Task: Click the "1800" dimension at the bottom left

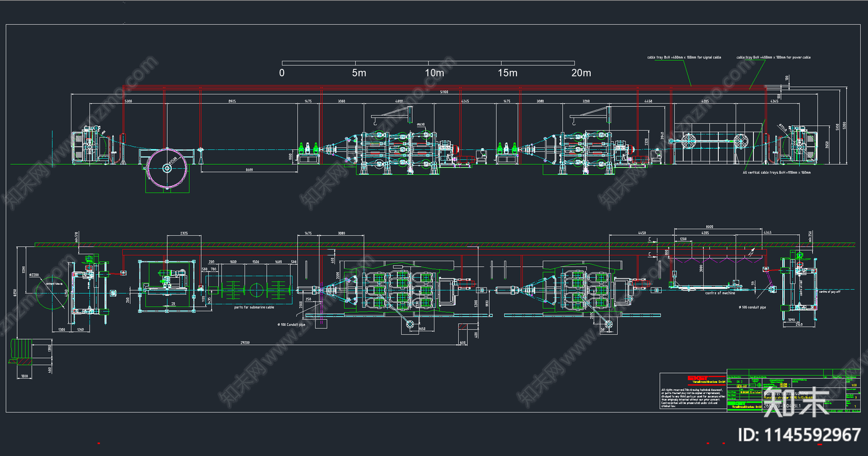Action: coord(24,376)
